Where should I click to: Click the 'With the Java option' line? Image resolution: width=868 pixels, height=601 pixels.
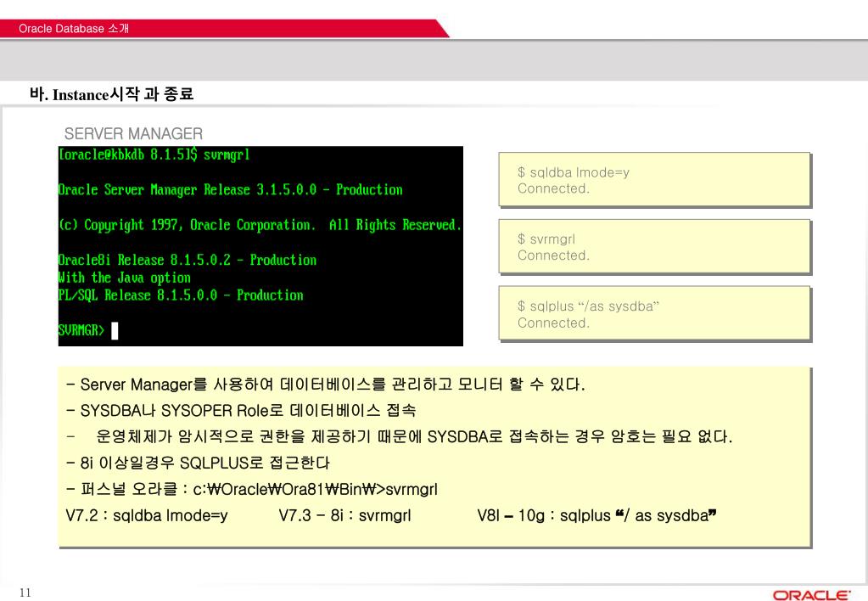click(125, 278)
